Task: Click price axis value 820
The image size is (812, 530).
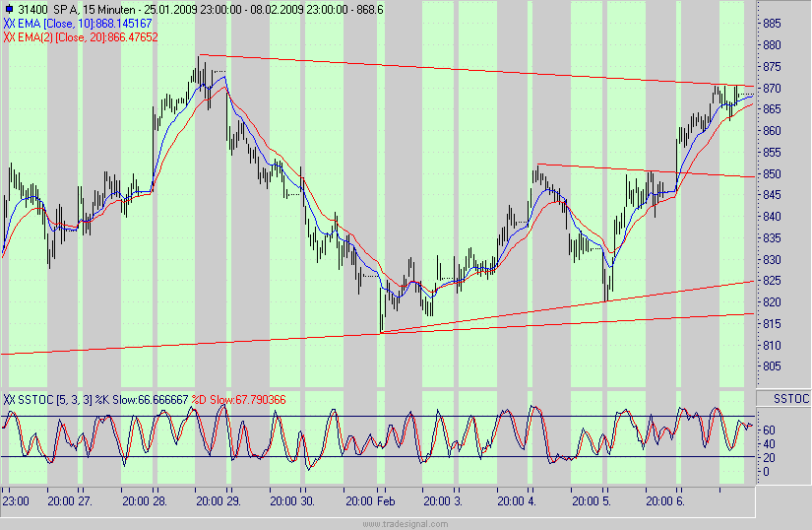Action: [x=772, y=302]
